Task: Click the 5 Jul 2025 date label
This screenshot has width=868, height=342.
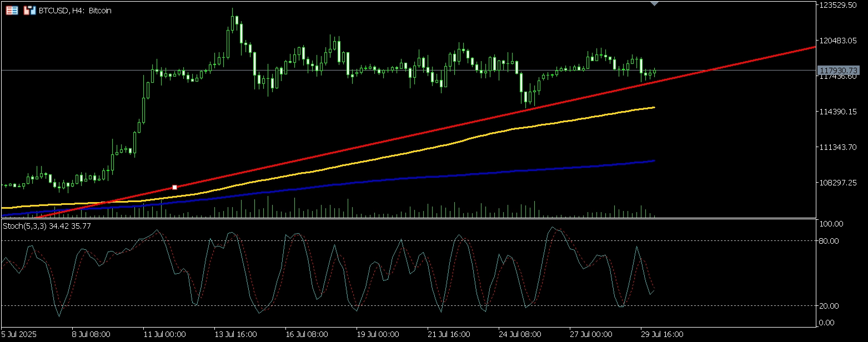Action: click(21, 335)
